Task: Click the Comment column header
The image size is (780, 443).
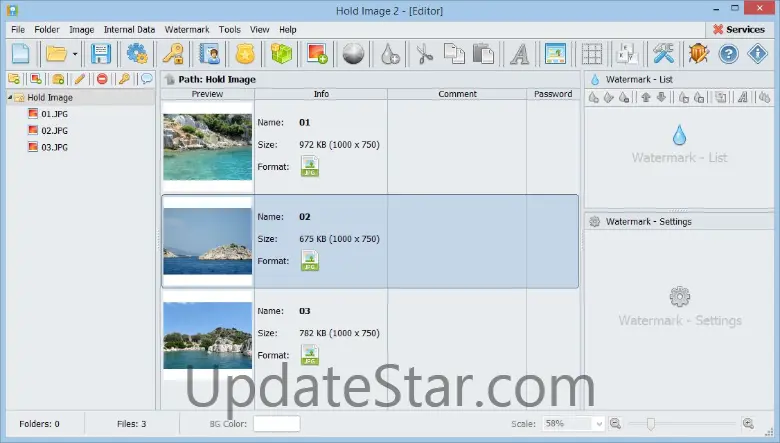Action: pos(456,94)
